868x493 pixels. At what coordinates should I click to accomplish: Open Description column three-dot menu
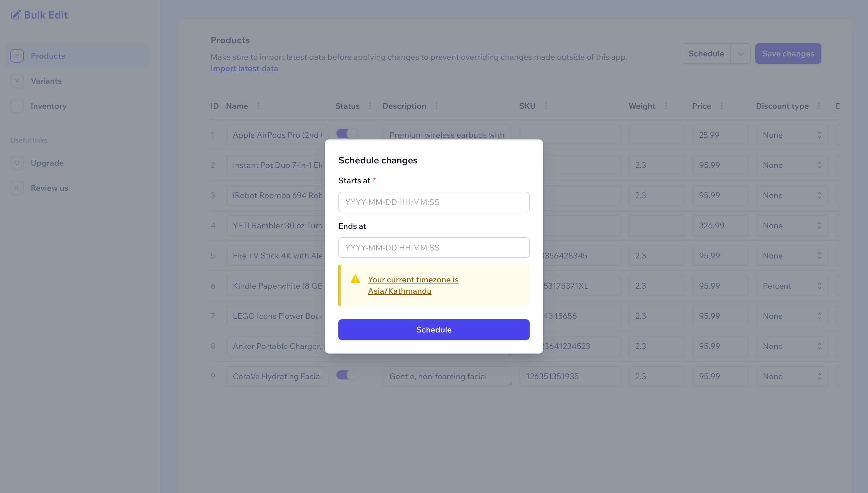[x=436, y=106]
